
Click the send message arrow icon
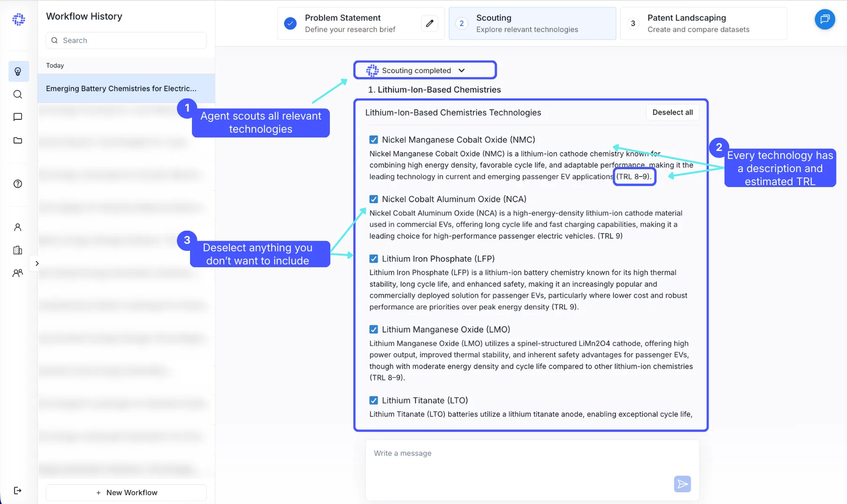click(682, 484)
